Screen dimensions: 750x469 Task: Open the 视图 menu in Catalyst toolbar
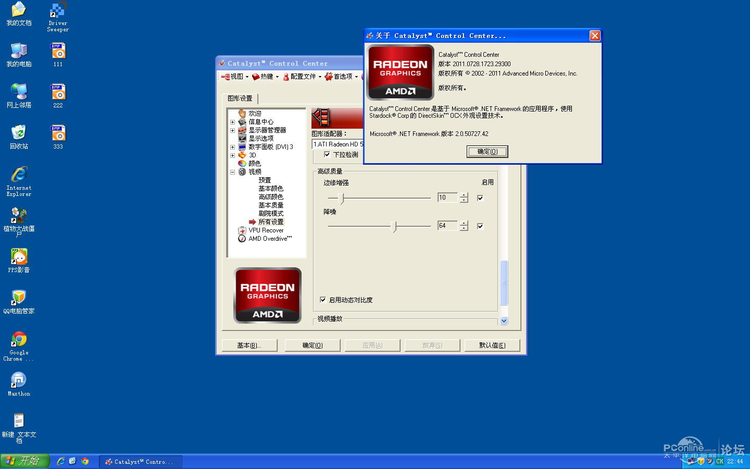point(234,76)
